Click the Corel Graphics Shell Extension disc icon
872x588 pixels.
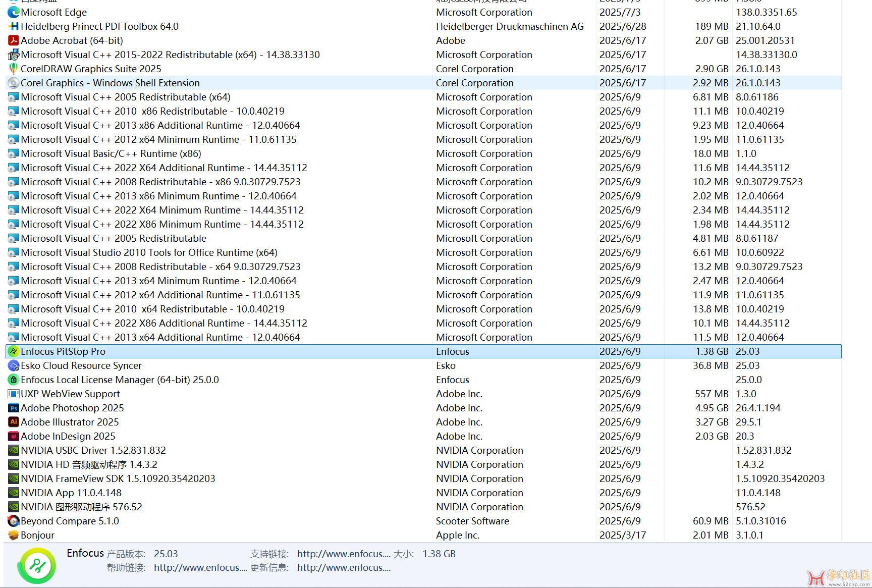click(14, 83)
